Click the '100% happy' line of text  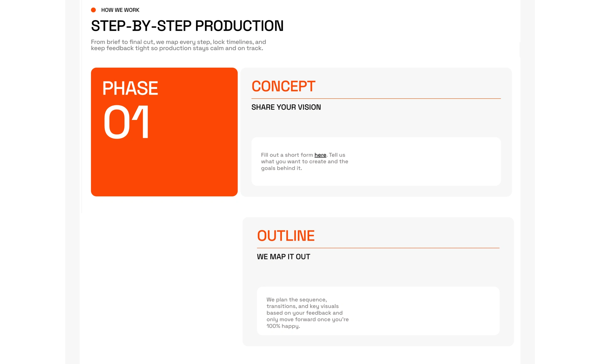pos(283,326)
